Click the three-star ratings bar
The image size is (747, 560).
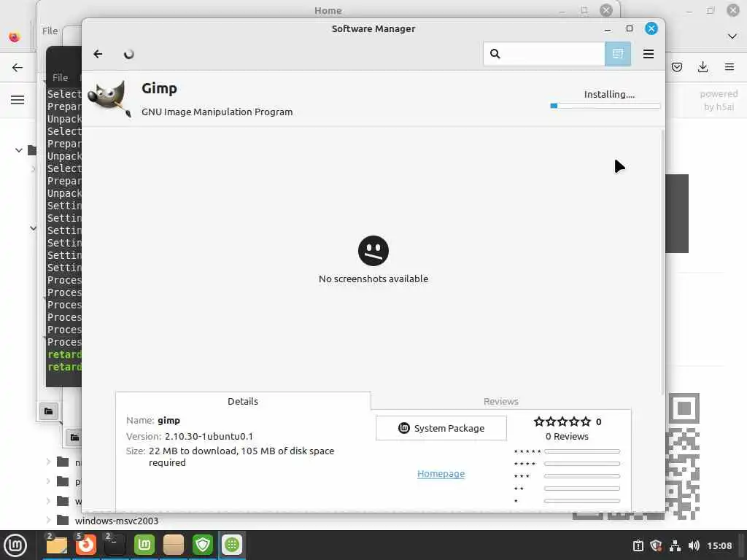pos(581,476)
